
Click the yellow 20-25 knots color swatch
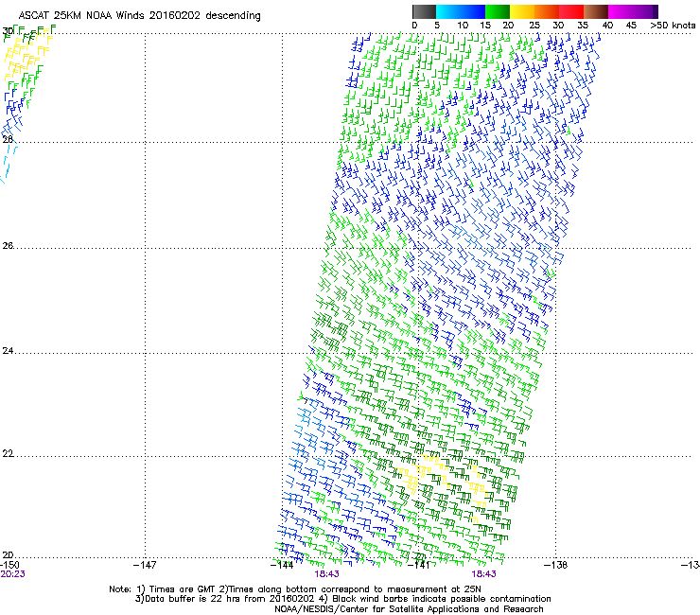click(x=522, y=11)
